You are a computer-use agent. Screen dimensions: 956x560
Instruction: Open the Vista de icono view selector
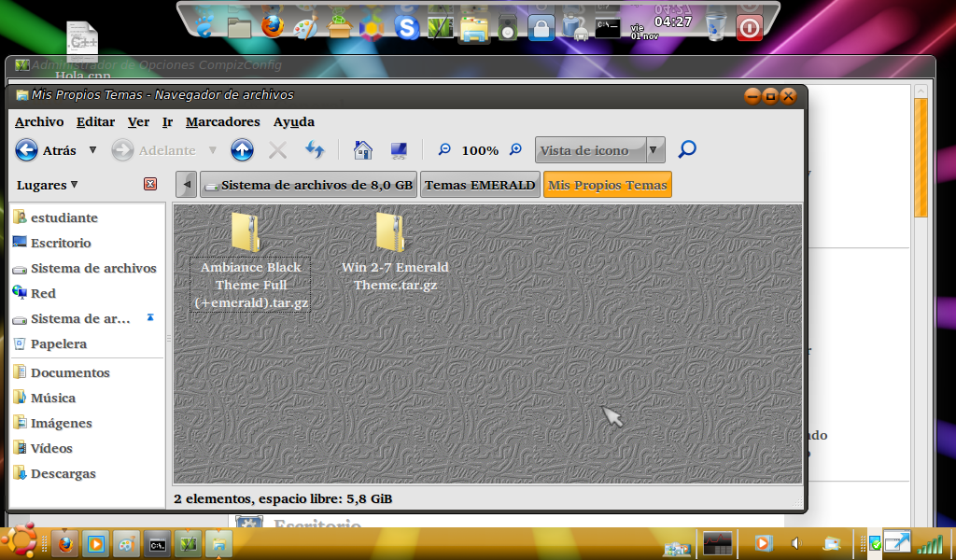600,150
